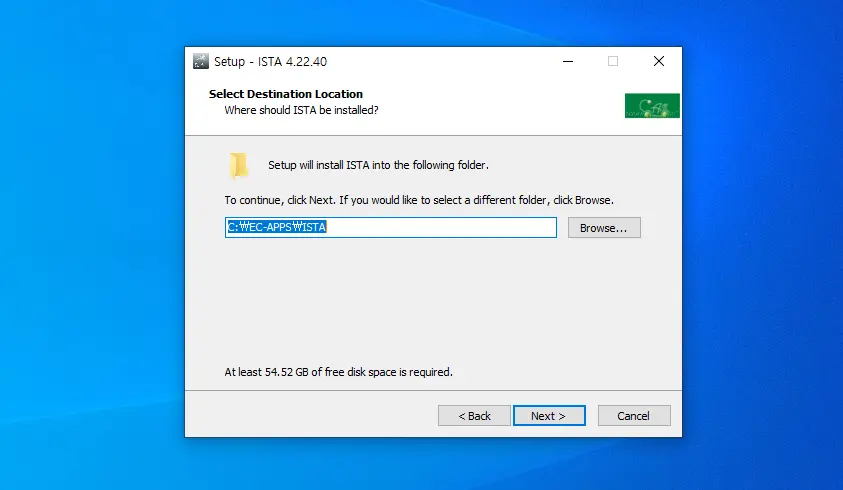Click 'Setup will install ISTA into' text

[378, 165]
